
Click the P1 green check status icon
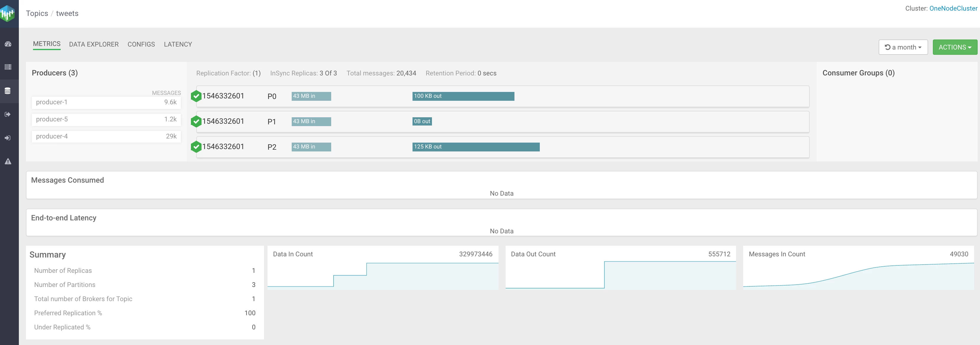coord(196,121)
